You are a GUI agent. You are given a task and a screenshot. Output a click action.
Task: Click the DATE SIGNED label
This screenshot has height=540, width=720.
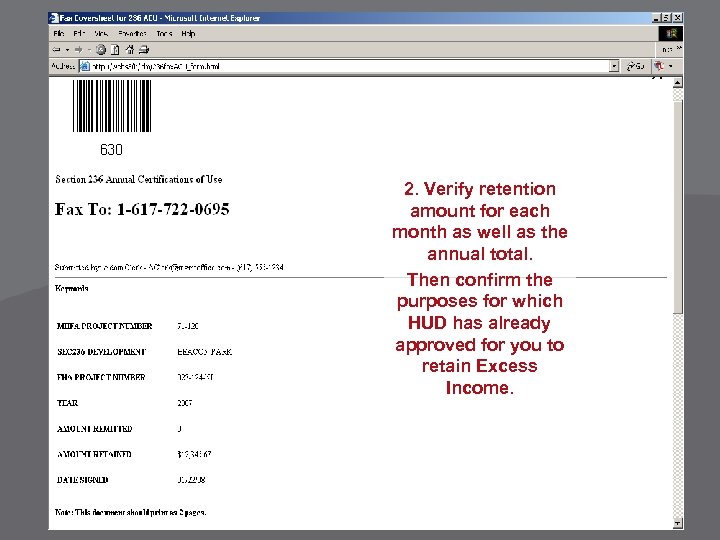click(83, 480)
